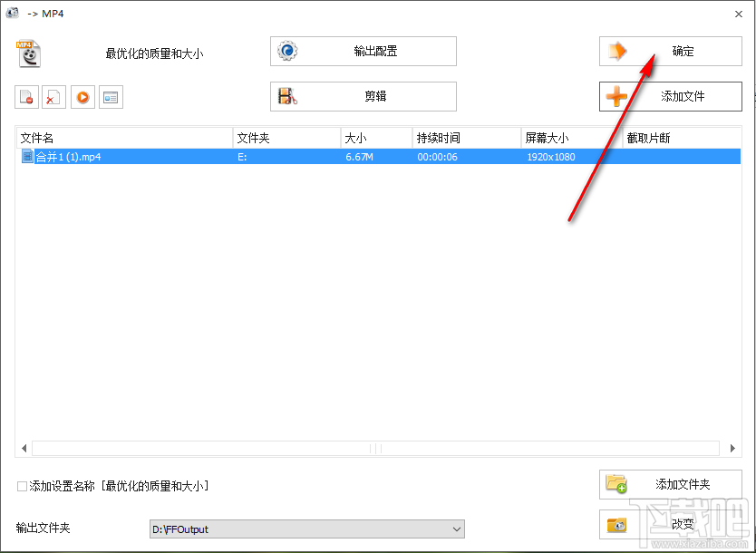Click the orange play toolbar icon
The width and height of the screenshot is (756, 553).
[82, 97]
